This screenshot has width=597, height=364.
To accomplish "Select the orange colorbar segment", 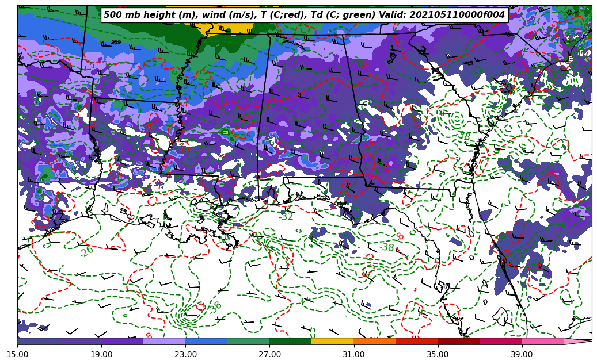I will click(x=374, y=341).
